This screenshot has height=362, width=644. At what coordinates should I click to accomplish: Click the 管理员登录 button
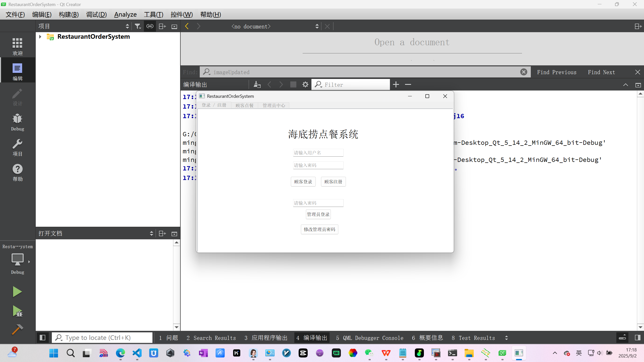click(x=318, y=214)
